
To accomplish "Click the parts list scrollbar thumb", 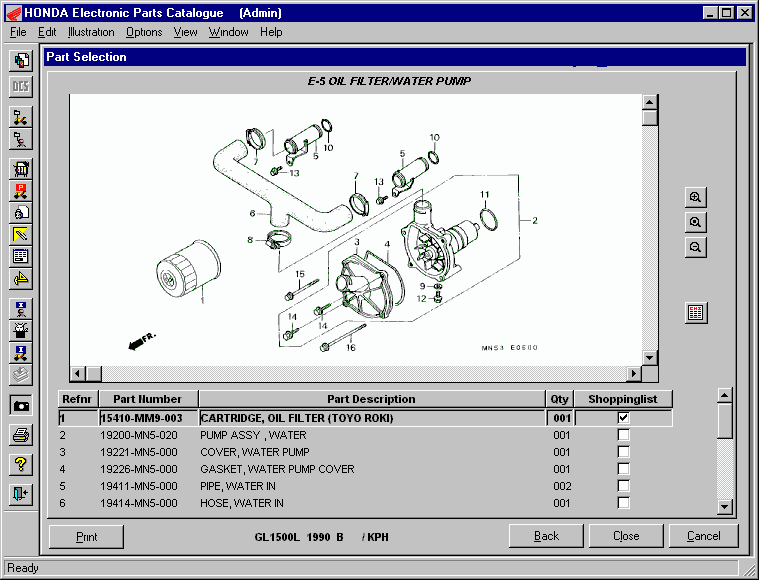I will coord(725,421).
